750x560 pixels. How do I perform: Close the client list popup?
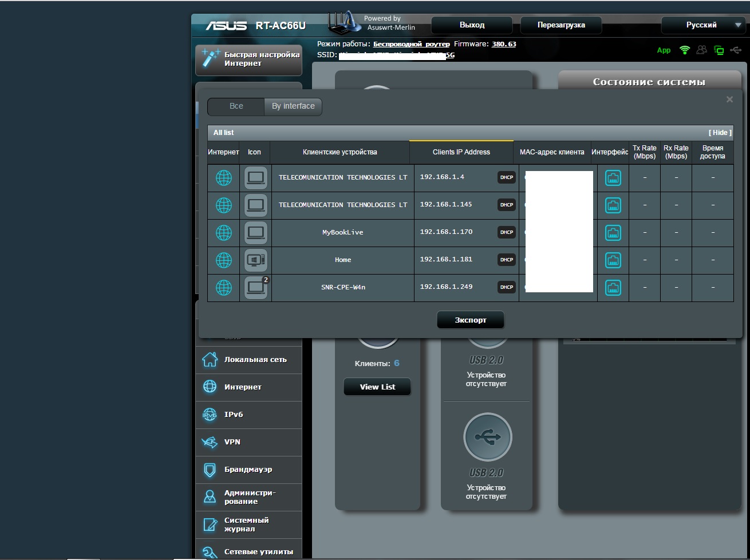point(729,100)
